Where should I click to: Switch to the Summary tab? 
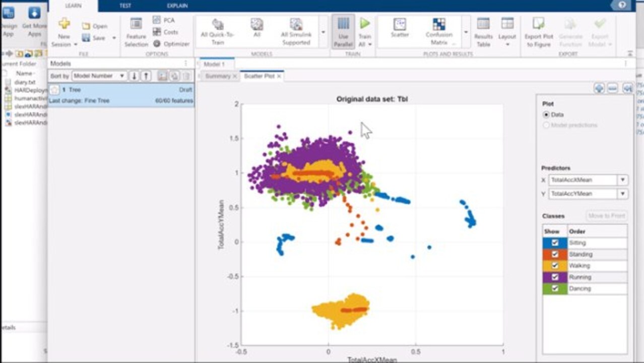[x=218, y=76]
